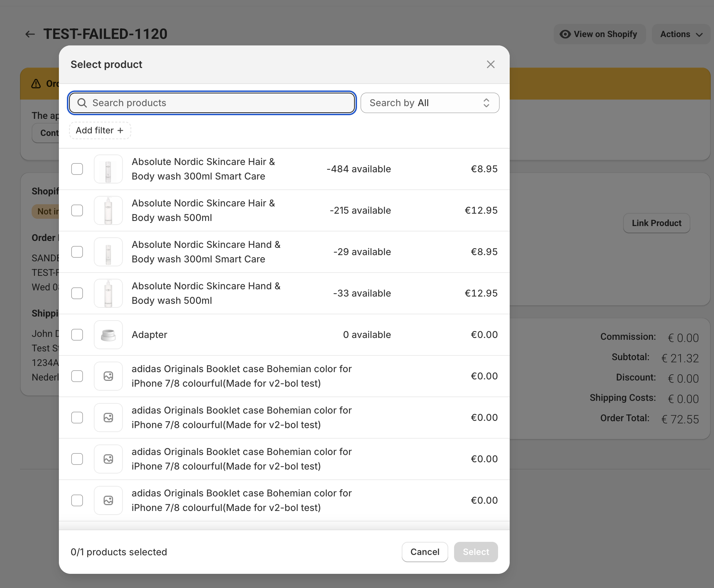Click Cancel in the product dialog

coord(425,552)
